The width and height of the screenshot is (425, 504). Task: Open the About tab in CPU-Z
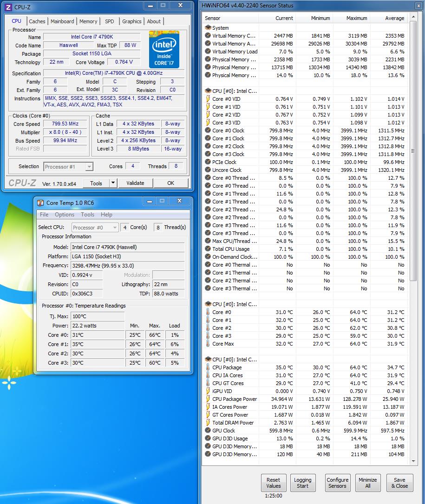click(x=154, y=21)
